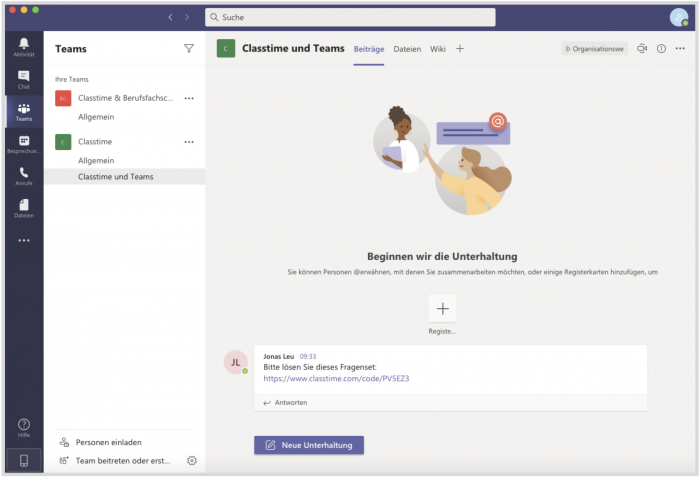The height and width of the screenshot is (478, 700).
Task: Open options ellipsis for Classtime team
Action: pyautogui.click(x=189, y=142)
